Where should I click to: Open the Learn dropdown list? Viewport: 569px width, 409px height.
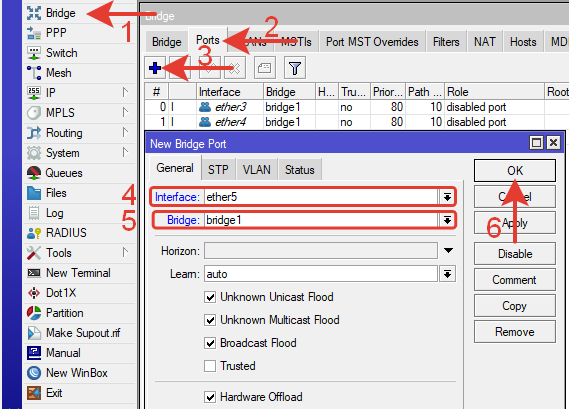[447, 274]
